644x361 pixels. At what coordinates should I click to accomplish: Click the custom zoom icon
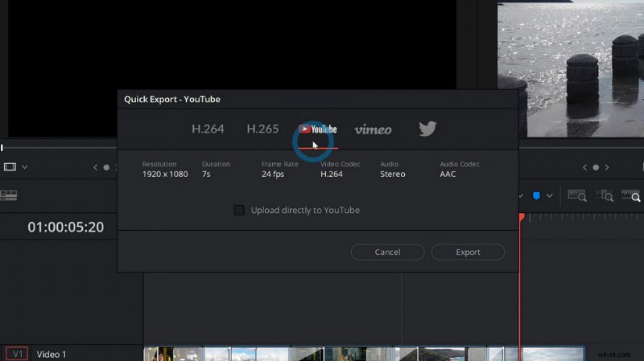(x=631, y=195)
